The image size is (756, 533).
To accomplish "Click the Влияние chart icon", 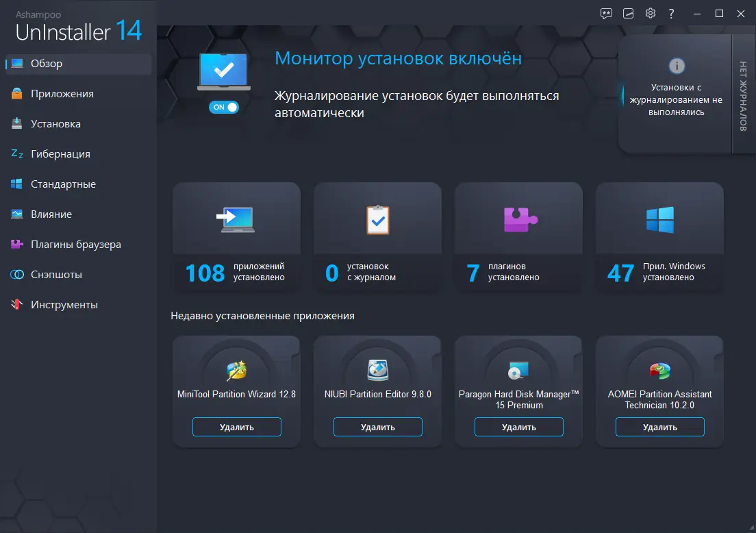I will coord(17,214).
